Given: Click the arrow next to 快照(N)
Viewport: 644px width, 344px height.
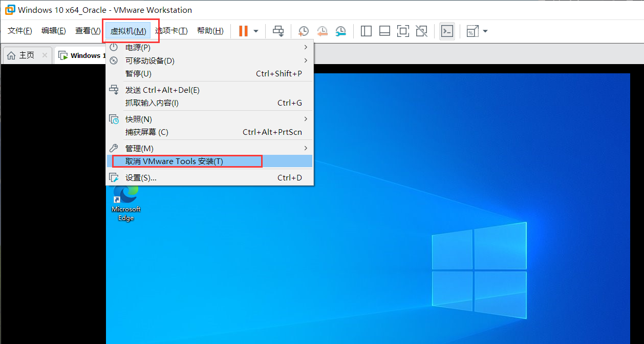Looking at the screenshot, I should pos(306,119).
